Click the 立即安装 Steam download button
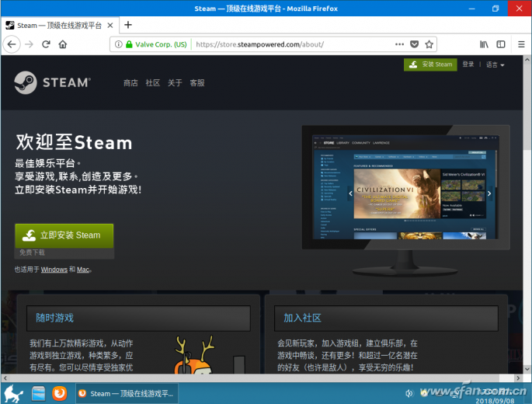532x404 pixels. click(64, 235)
